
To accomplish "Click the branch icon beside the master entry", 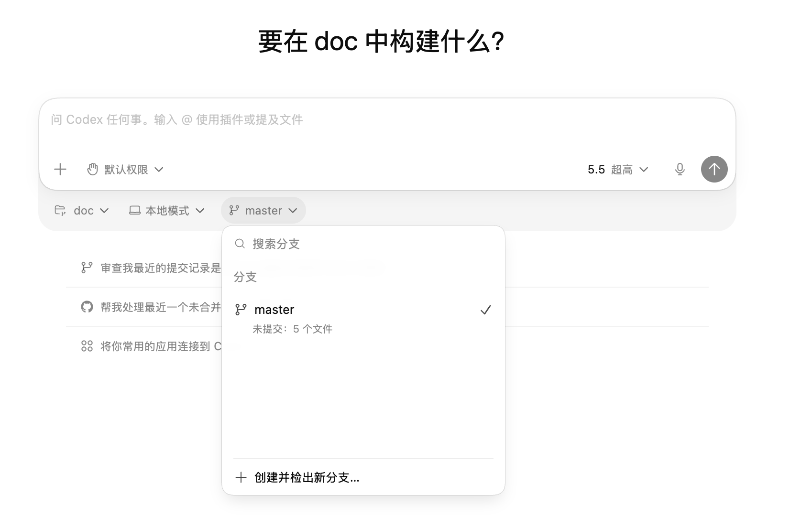I will point(241,309).
